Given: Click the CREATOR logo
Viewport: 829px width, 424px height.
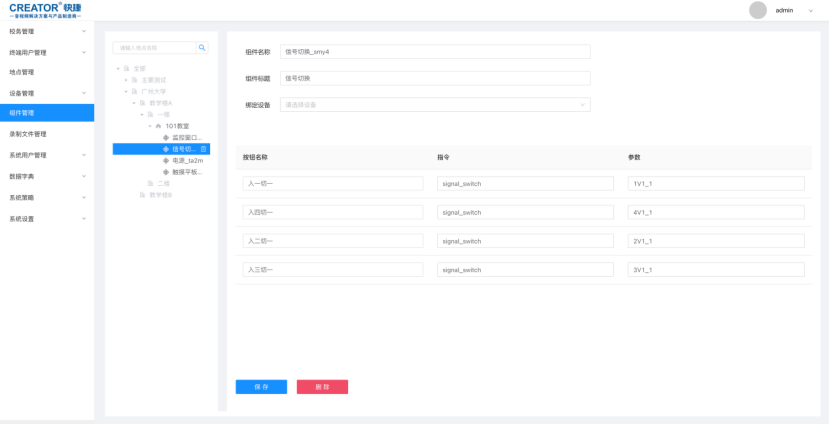Looking at the screenshot, I should pyautogui.click(x=45, y=10).
